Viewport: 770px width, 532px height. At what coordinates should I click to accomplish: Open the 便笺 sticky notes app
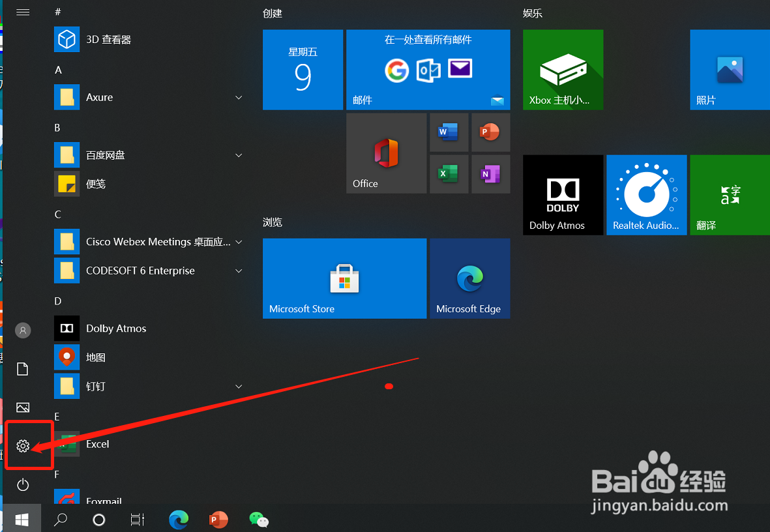[x=147, y=185]
